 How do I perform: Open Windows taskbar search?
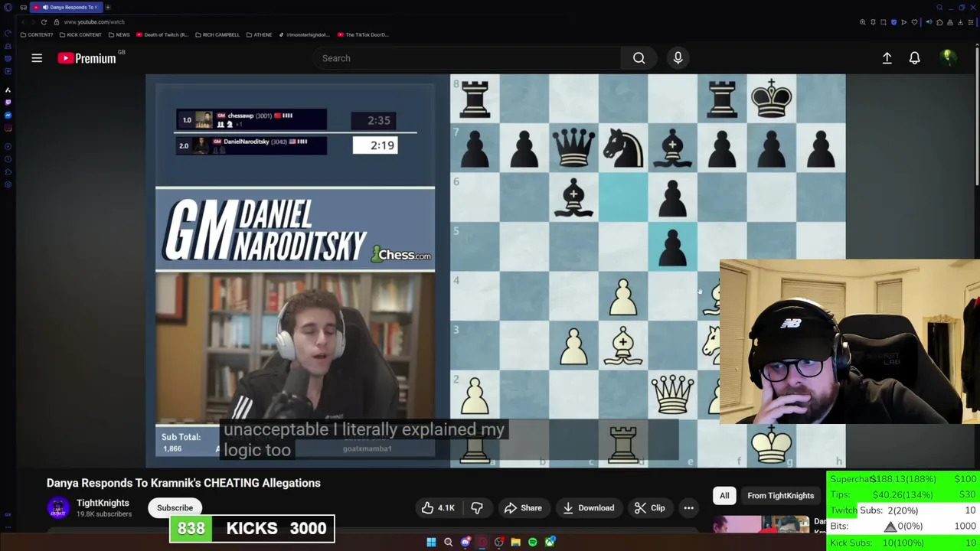(x=448, y=543)
